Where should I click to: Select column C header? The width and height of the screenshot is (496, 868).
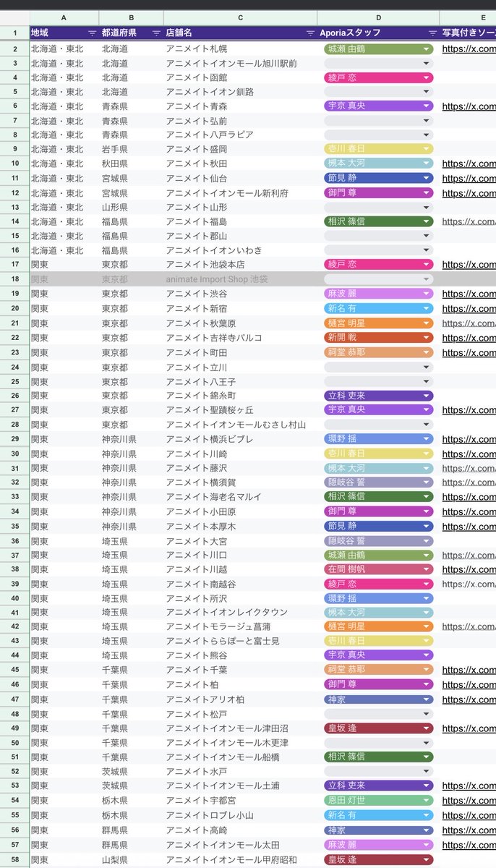click(240, 17)
